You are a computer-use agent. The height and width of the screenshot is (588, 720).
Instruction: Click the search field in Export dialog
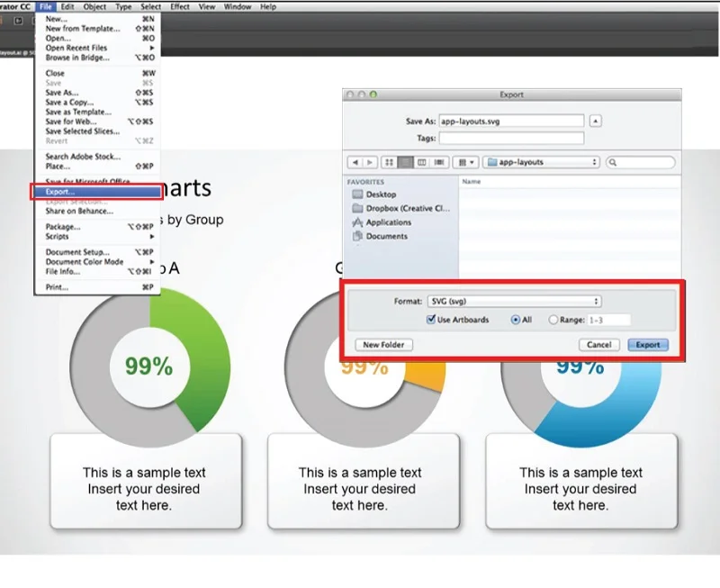[641, 162]
